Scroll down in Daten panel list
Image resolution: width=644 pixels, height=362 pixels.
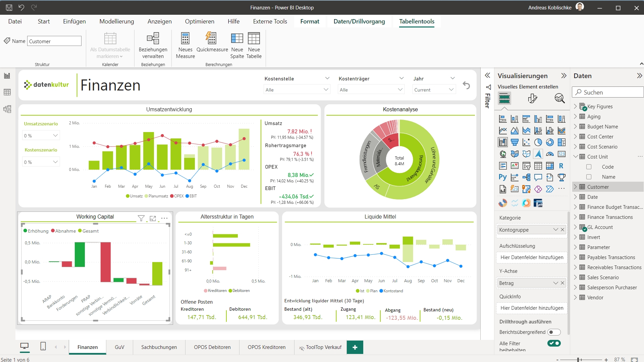tap(642, 265)
